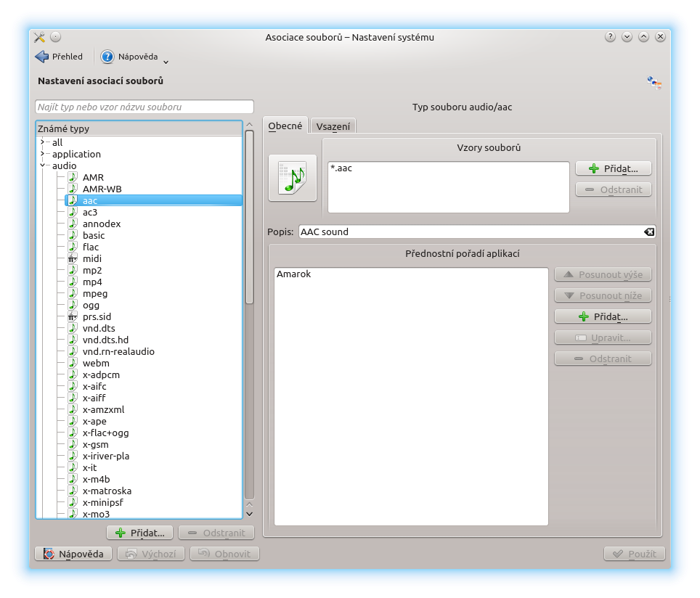Select the vnd.dts.hd audio type

point(106,340)
